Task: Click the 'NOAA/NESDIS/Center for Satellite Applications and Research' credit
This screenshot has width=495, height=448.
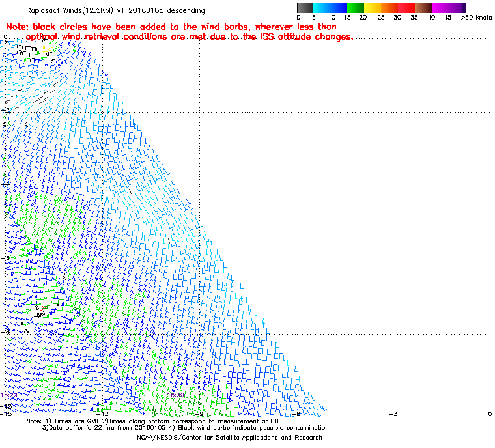Action: pyautogui.click(x=229, y=438)
